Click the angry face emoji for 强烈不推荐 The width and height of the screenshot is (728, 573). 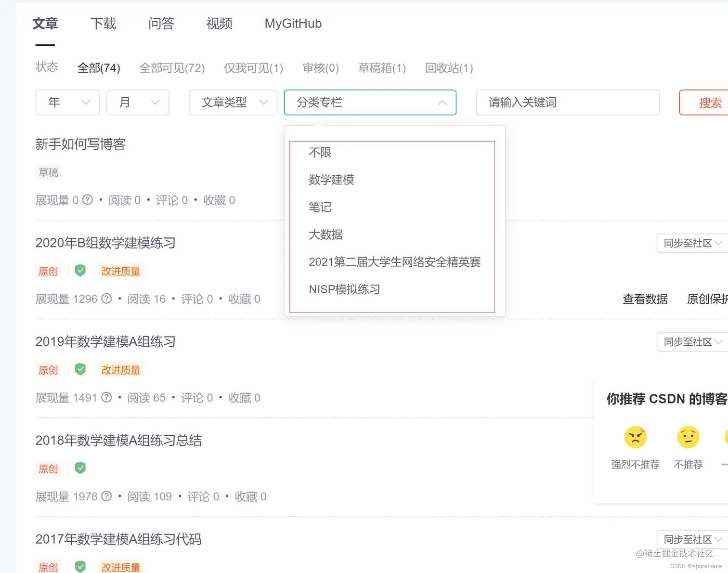tap(635, 437)
